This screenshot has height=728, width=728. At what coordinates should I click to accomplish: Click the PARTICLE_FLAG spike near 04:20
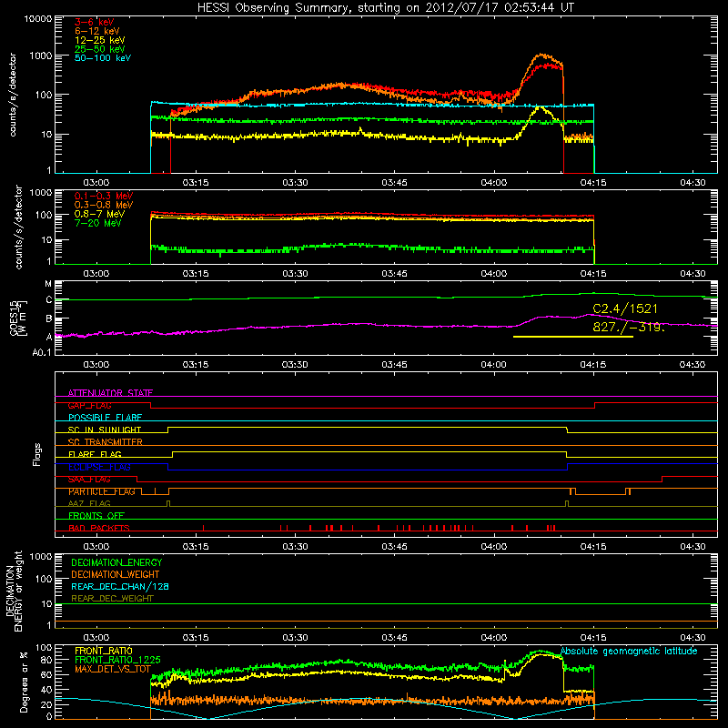(628, 491)
